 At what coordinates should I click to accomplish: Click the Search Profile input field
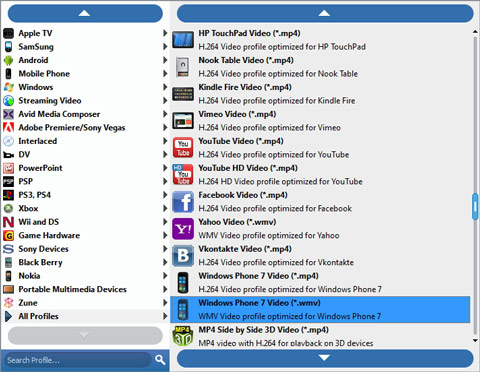pos(78,360)
